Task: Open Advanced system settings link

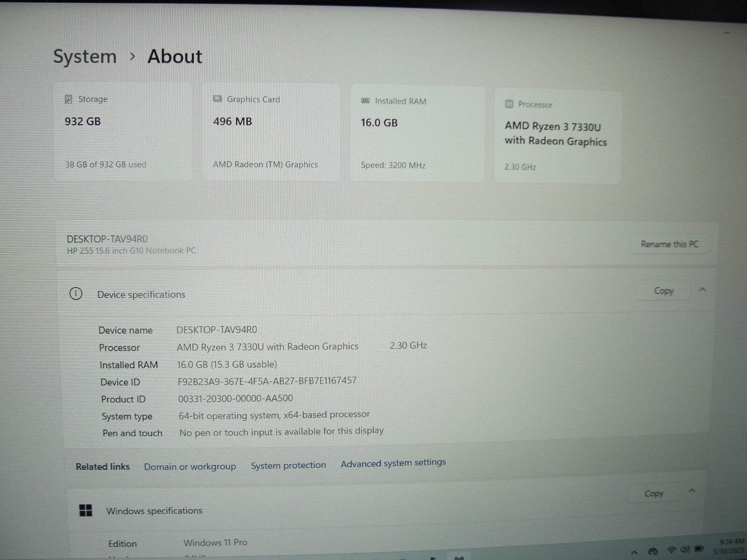Action: (x=393, y=463)
